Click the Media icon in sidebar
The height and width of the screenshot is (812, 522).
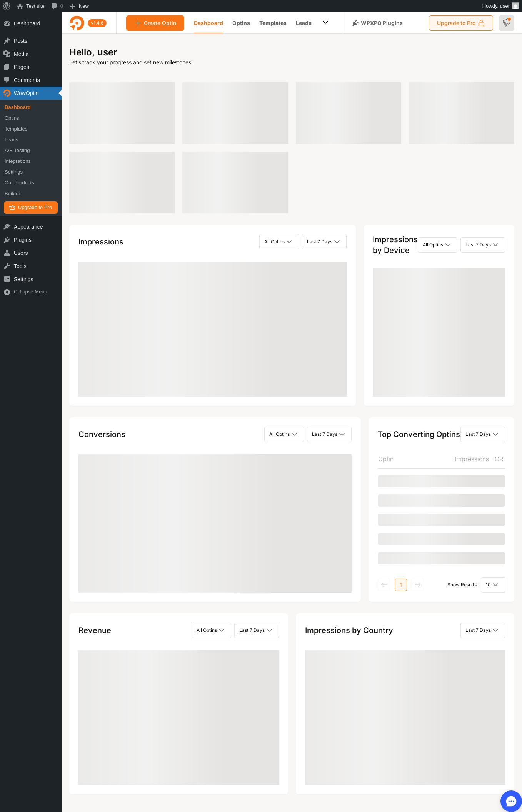7,54
